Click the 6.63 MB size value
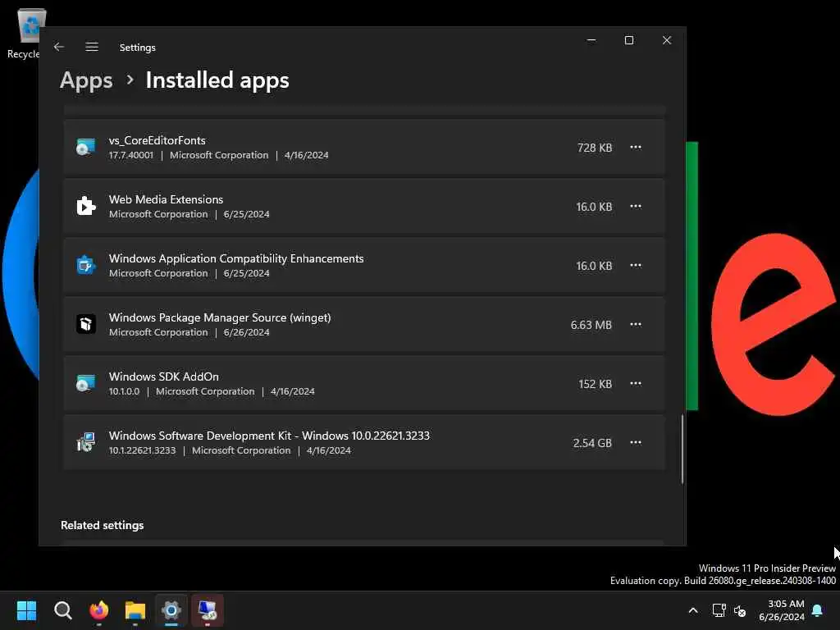This screenshot has width=840, height=630. (x=591, y=325)
